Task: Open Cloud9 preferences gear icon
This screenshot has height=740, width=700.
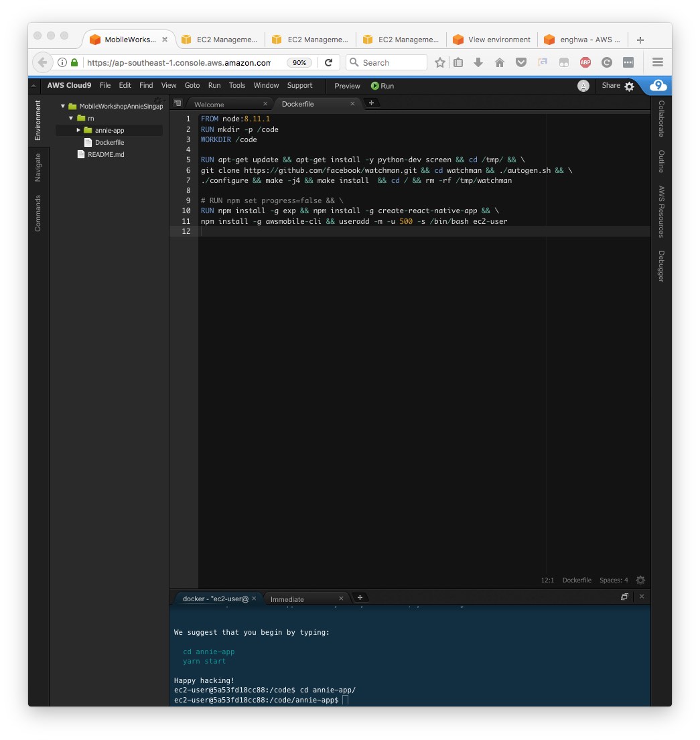Action: [629, 86]
